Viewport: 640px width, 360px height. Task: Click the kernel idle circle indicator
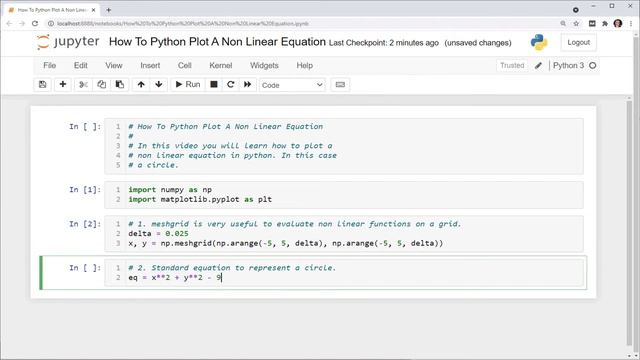[x=593, y=65]
